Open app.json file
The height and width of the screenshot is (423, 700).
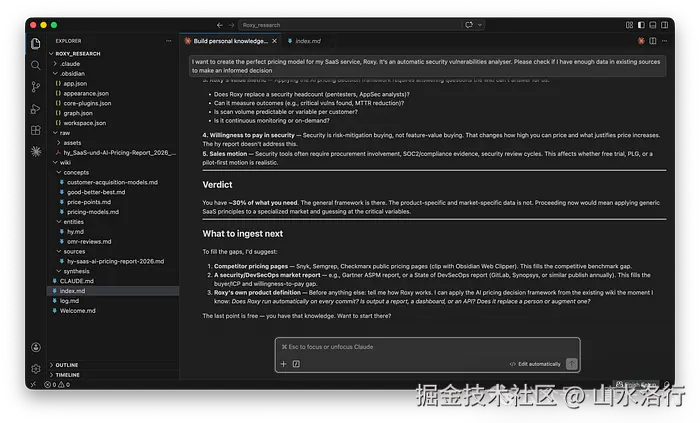[x=113, y=83]
